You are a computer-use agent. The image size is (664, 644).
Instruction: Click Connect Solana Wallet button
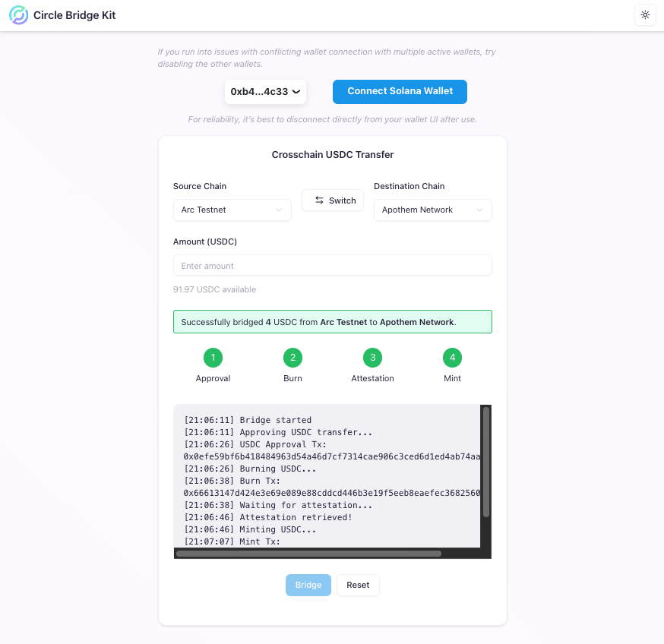pos(400,91)
